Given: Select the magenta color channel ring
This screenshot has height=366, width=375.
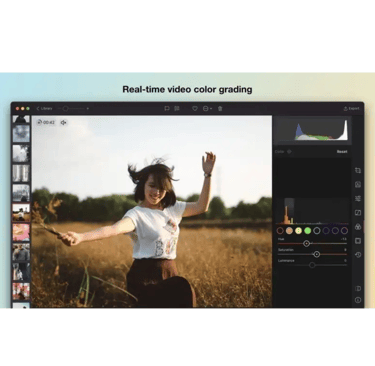Looking at the screenshot, I should pos(345,230).
